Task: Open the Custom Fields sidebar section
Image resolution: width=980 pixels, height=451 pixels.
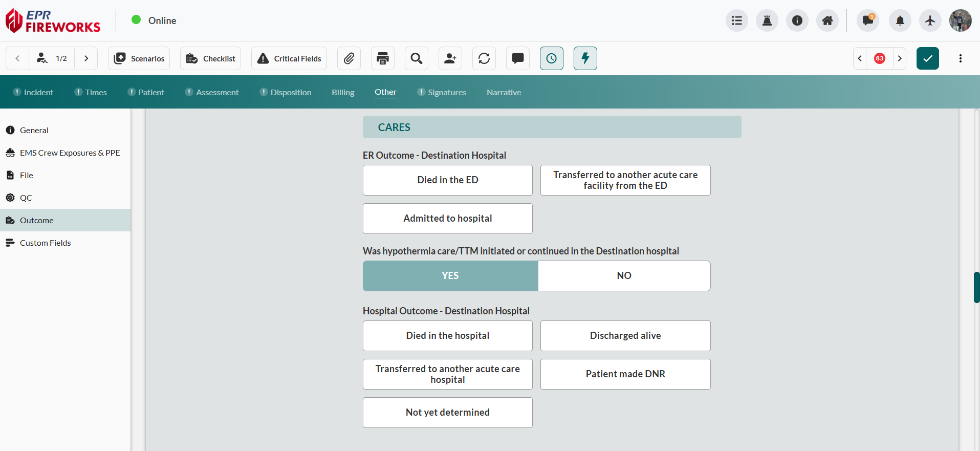Action: click(x=45, y=243)
